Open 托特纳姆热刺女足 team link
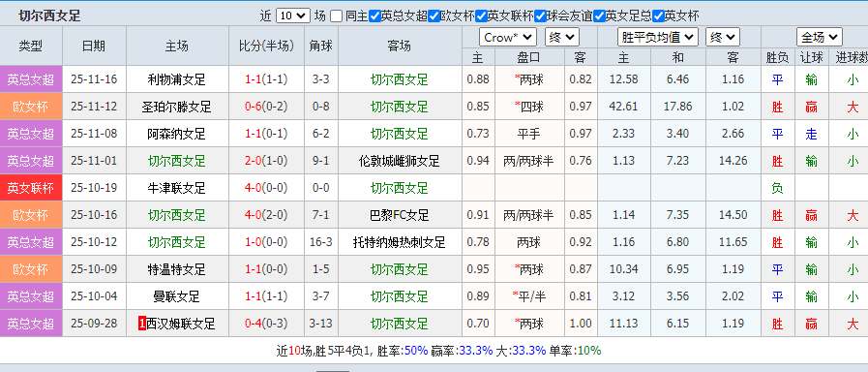Image resolution: width=868 pixels, height=372 pixels. click(x=399, y=242)
